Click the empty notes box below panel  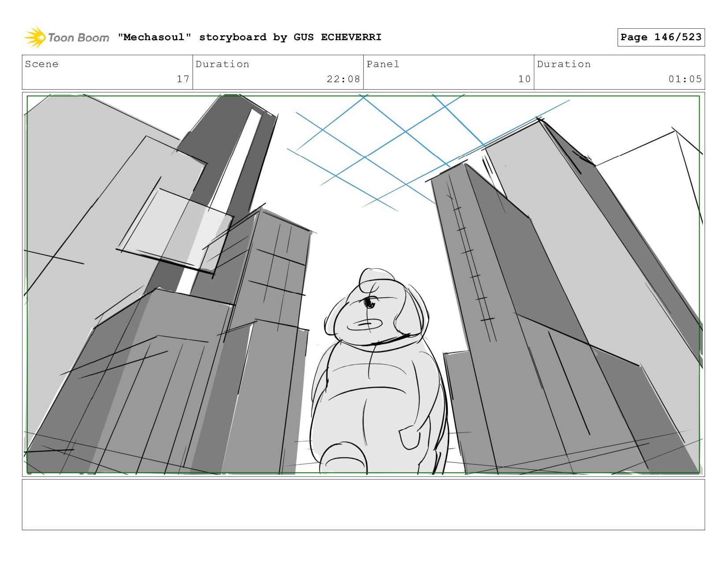click(x=363, y=504)
